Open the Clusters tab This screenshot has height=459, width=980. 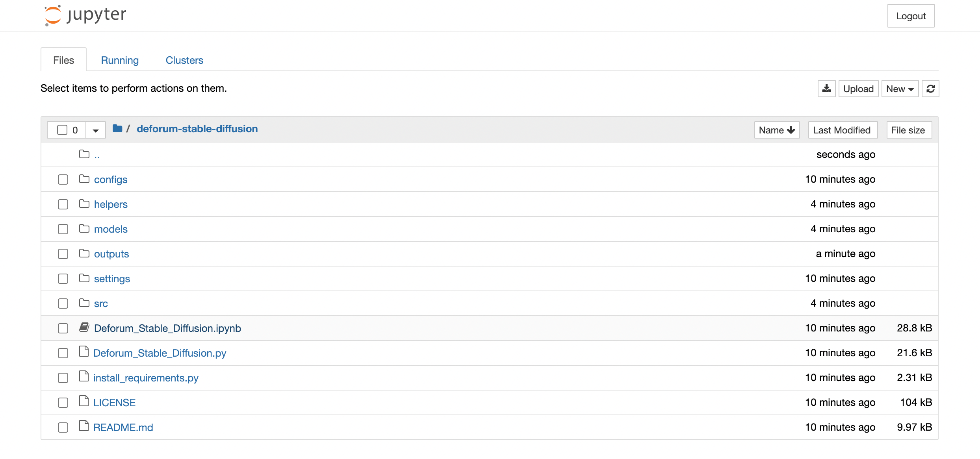tap(184, 60)
